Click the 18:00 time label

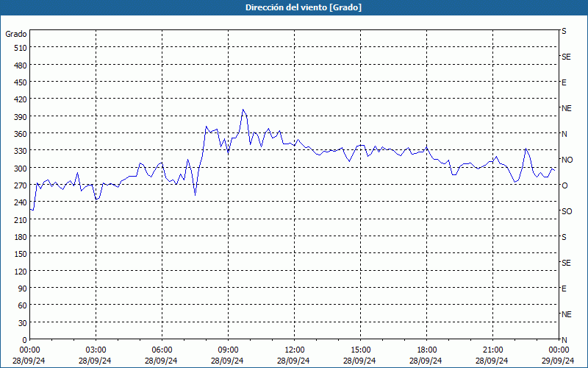pyautogui.click(x=426, y=350)
